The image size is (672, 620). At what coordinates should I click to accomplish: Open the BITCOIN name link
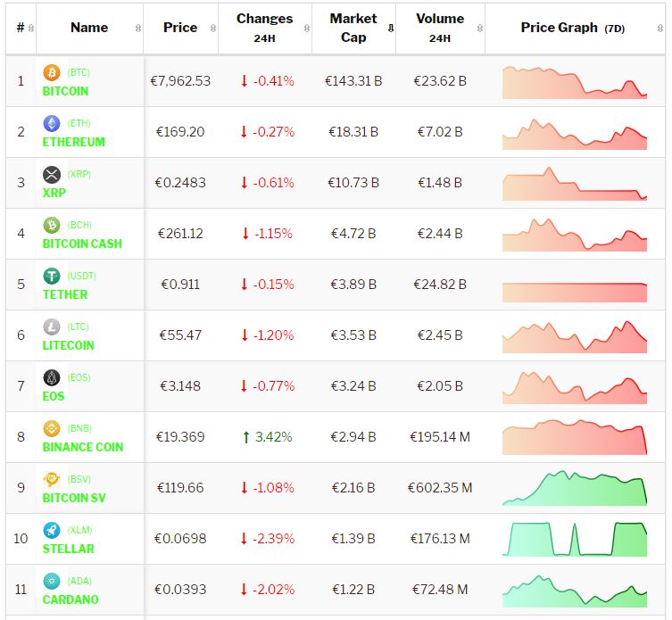(x=65, y=91)
